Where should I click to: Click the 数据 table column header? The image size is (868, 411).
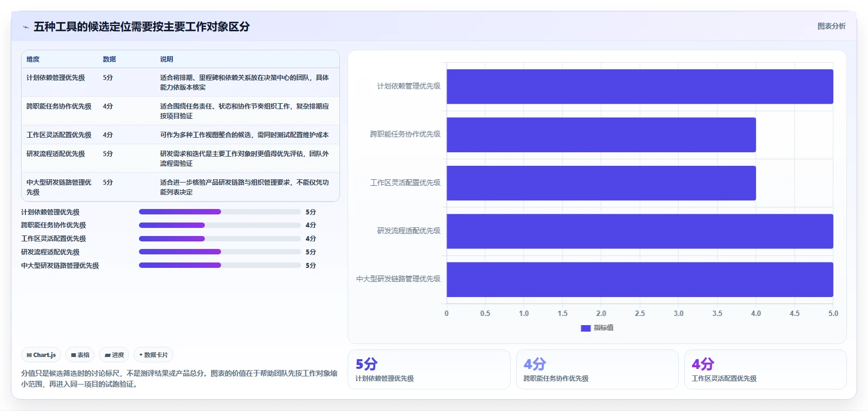109,59
